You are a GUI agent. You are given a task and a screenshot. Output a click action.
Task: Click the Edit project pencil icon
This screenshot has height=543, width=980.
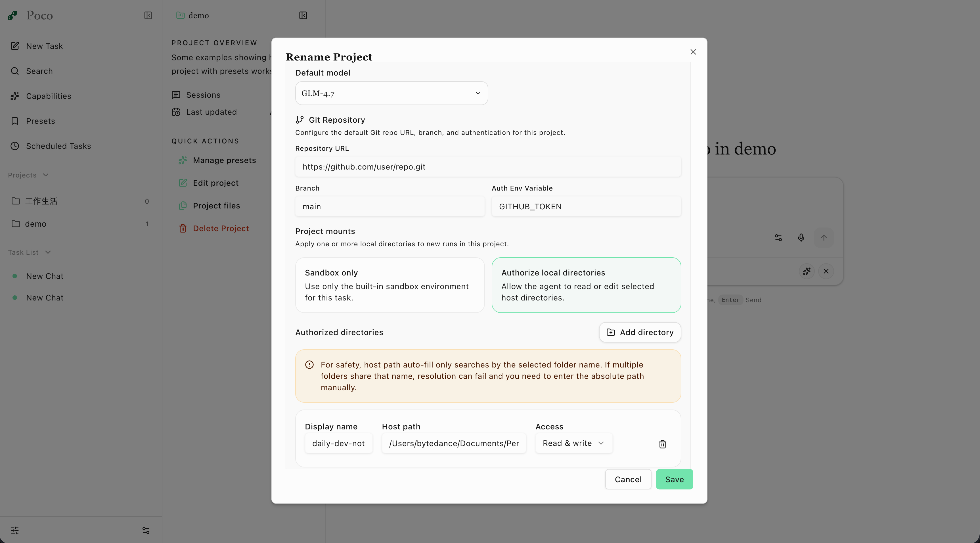pos(183,183)
